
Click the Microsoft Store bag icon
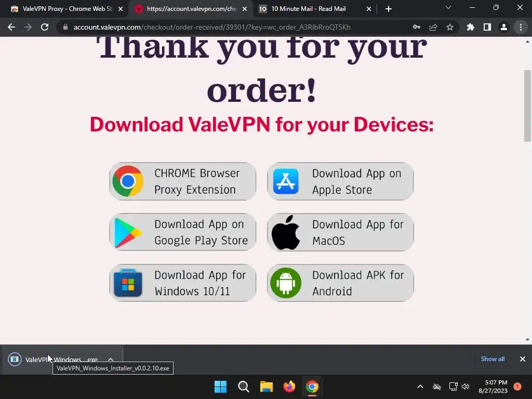128,283
